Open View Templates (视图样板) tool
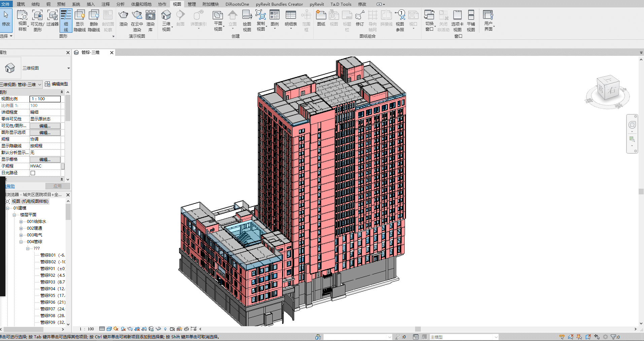 pos(22,21)
